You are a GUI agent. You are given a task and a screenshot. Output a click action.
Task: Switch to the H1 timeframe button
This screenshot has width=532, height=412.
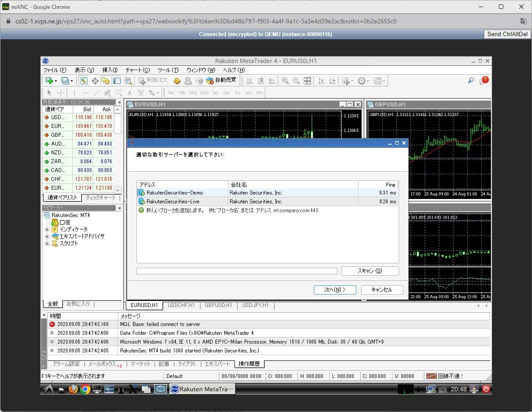point(215,93)
